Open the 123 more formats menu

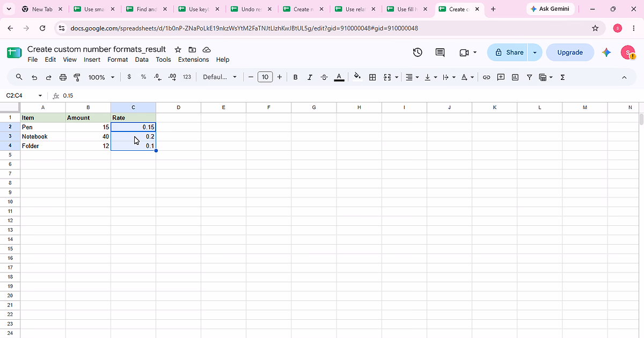(x=187, y=77)
